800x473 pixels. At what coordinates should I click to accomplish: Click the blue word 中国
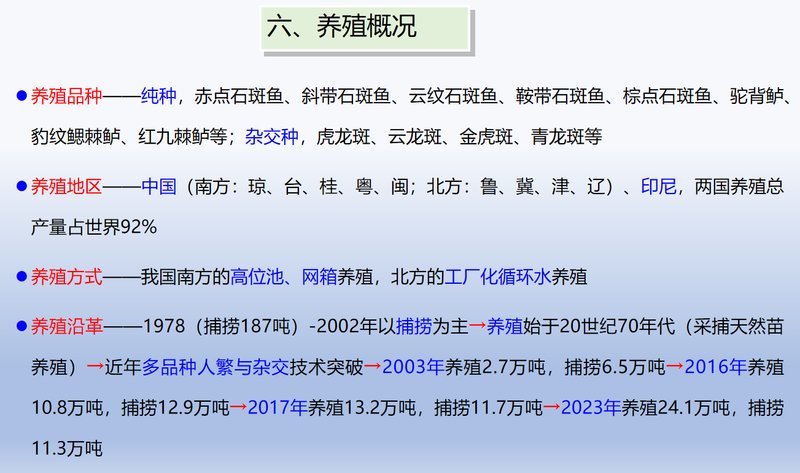click(x=159, y=187)
